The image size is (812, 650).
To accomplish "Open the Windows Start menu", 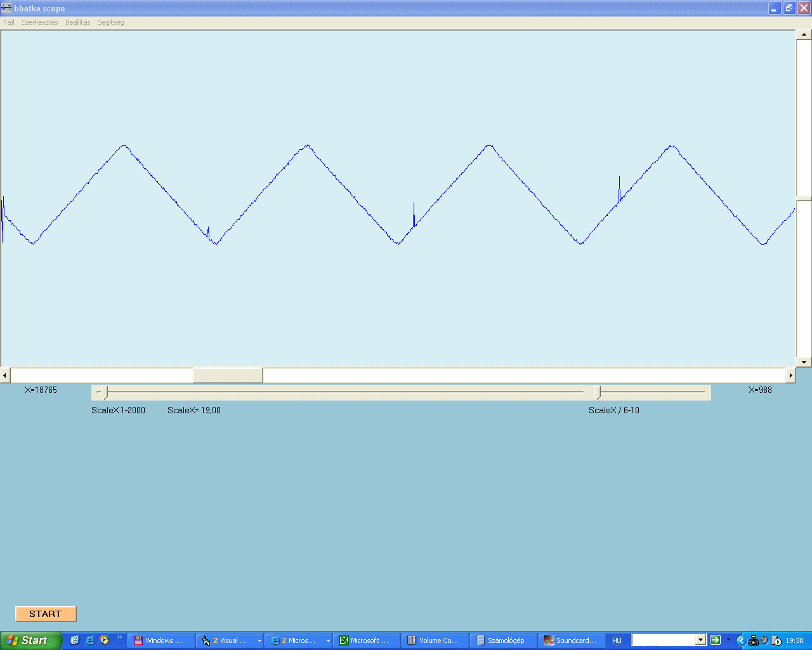I will tap(30, 640).
